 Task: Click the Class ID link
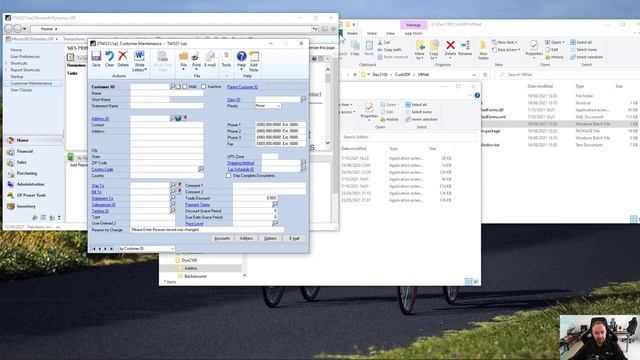point(233,100)
